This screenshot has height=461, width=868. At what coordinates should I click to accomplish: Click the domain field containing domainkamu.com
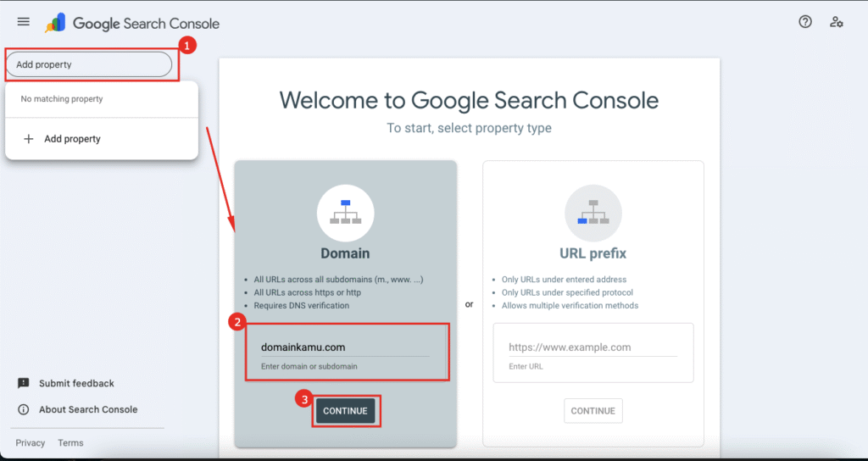345,347
